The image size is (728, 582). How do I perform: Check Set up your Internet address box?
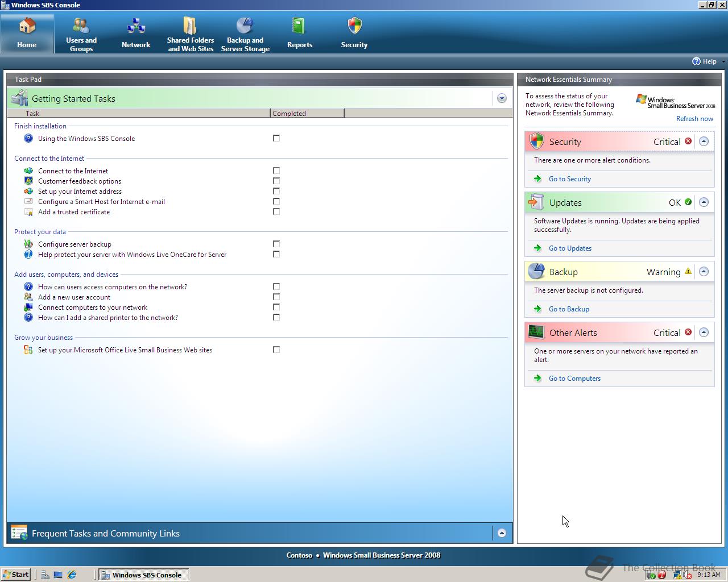pos(276,191)
